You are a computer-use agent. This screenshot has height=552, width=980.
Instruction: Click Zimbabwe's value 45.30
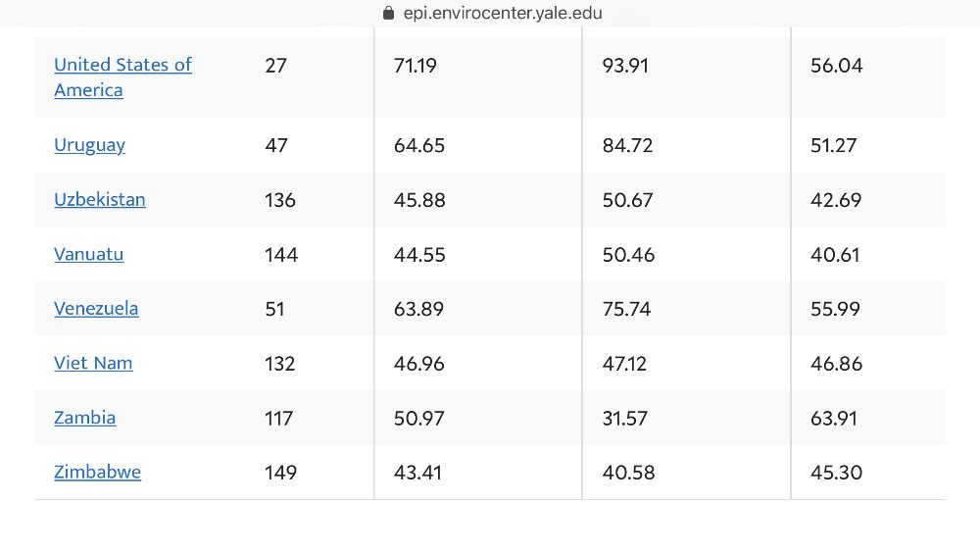pyautogui.click(x=836, y=473)
